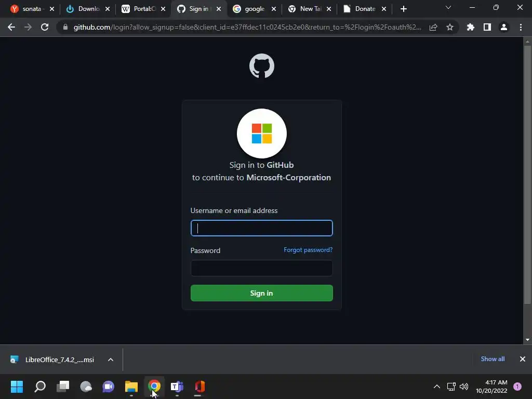Open a new tab with the plus button
The image size is (532, 399).
(x=403, y=9)
